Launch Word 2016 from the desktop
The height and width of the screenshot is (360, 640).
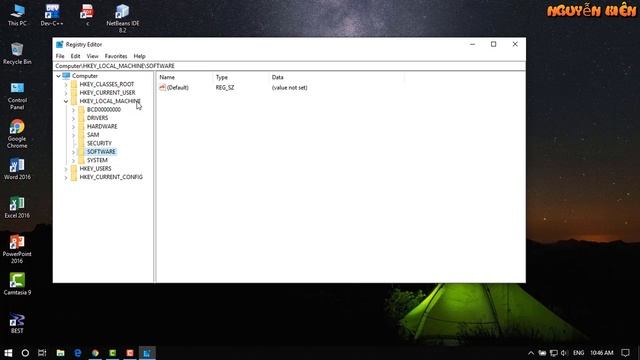click(17, 169)
